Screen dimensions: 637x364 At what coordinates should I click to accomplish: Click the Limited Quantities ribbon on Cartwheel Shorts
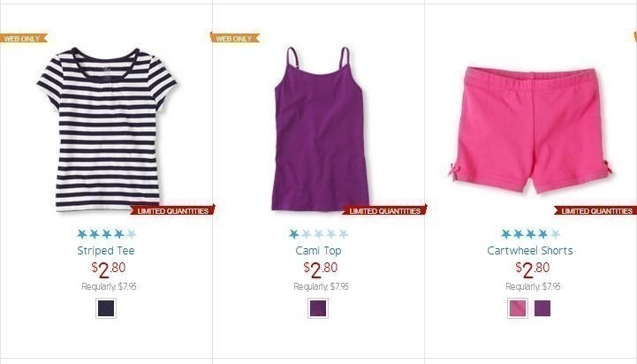click(595, 210)
